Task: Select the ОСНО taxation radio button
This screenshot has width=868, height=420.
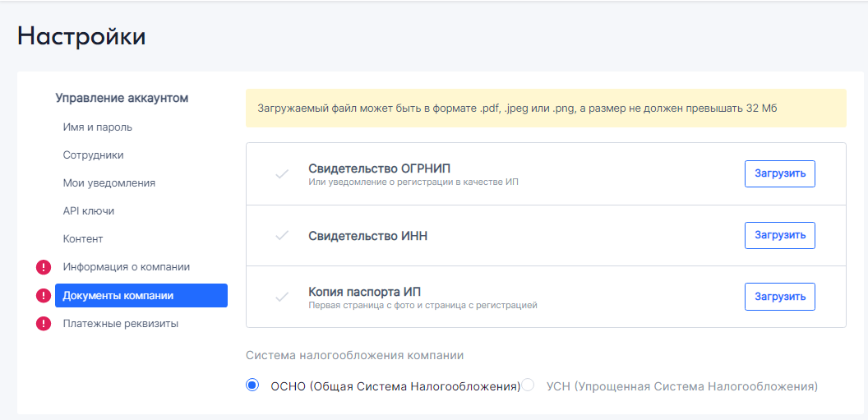Action: point(252,385)
